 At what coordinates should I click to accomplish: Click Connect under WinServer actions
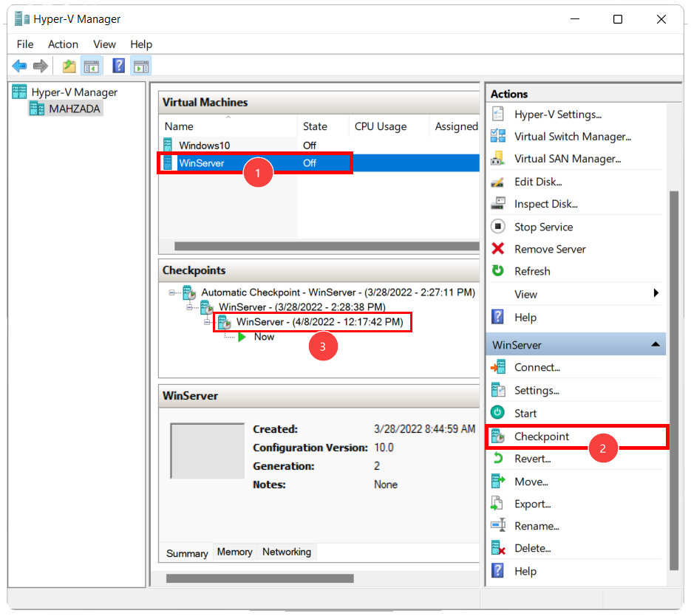[x=537, y=367]
